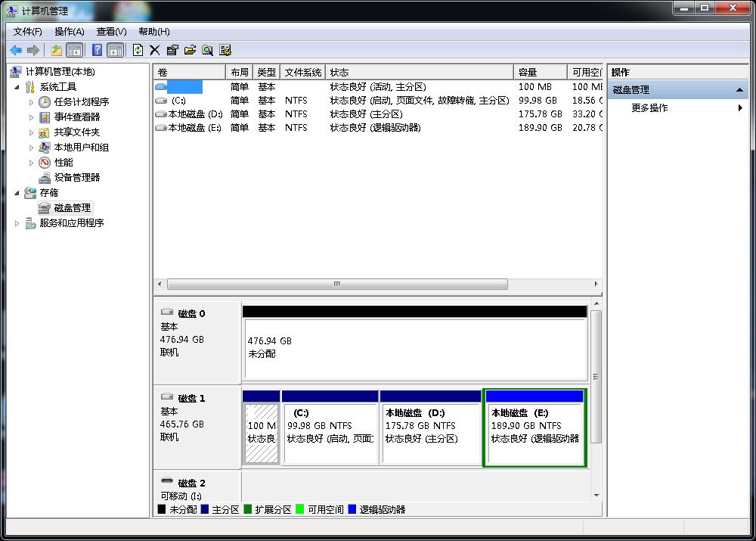Click the Refresh icon in the toolbar
Screen dimensions: 756x541
coord(138,50)
